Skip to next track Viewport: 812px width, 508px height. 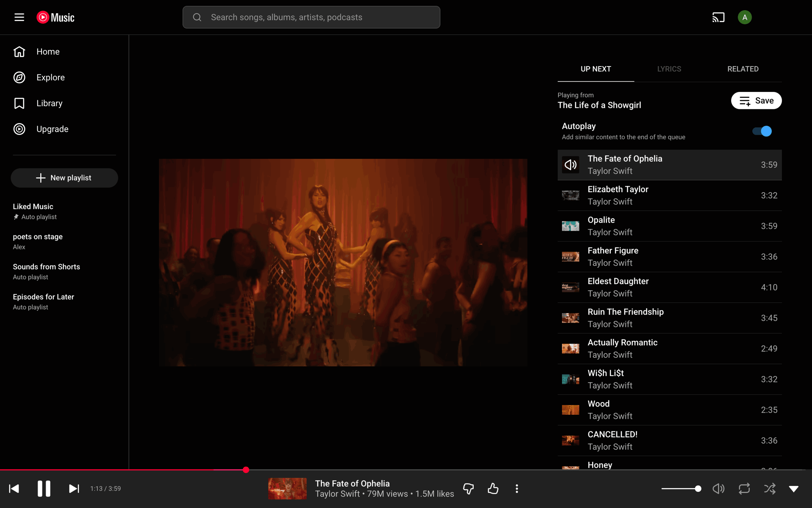[74, 489]
